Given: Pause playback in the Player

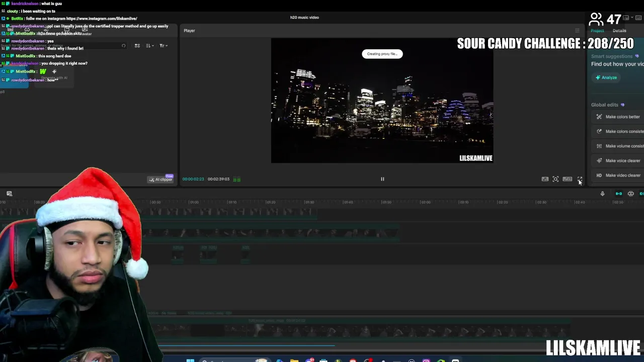Looking at the screenshot, I should 382,179.
